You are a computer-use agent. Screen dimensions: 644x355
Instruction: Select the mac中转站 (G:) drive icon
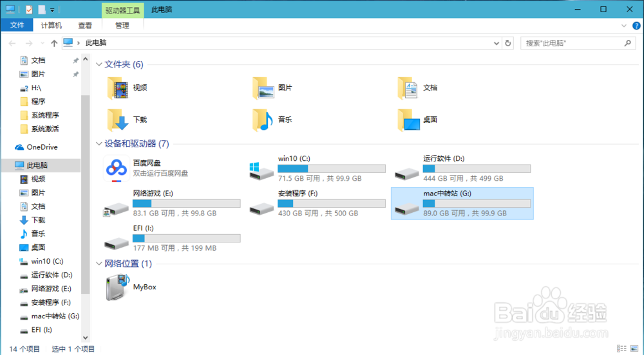(x=406, y=208)
